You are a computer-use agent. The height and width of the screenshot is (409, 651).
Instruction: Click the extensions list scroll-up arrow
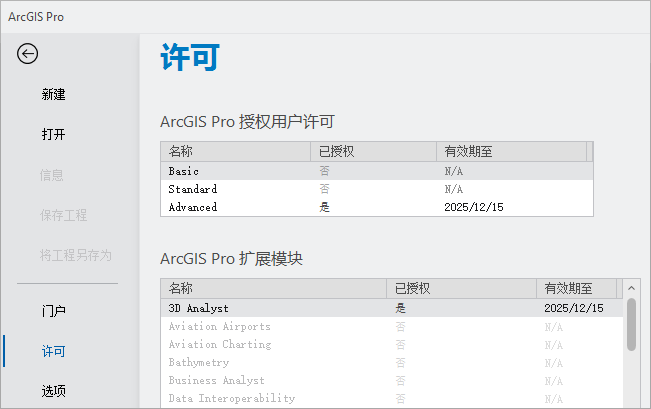pyautogui.click(x=631, y=288)
